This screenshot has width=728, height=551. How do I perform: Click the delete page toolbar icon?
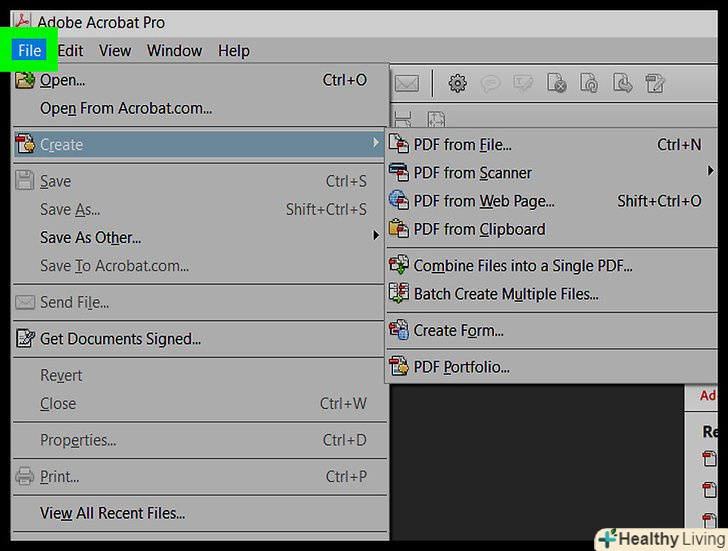coord(556,84)
